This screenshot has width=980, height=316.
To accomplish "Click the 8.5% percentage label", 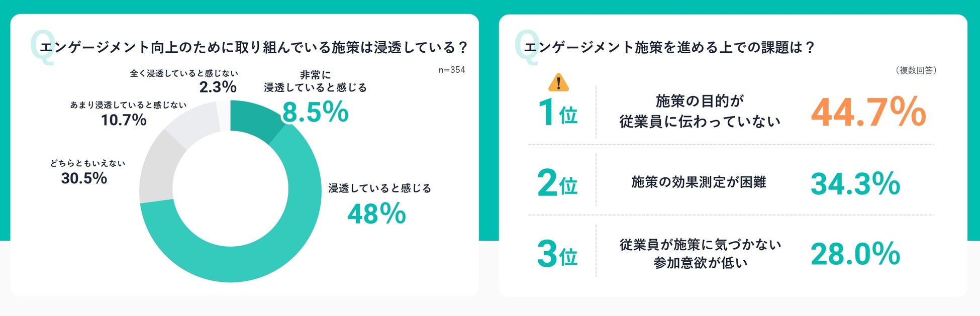I will tap(315, 112).
